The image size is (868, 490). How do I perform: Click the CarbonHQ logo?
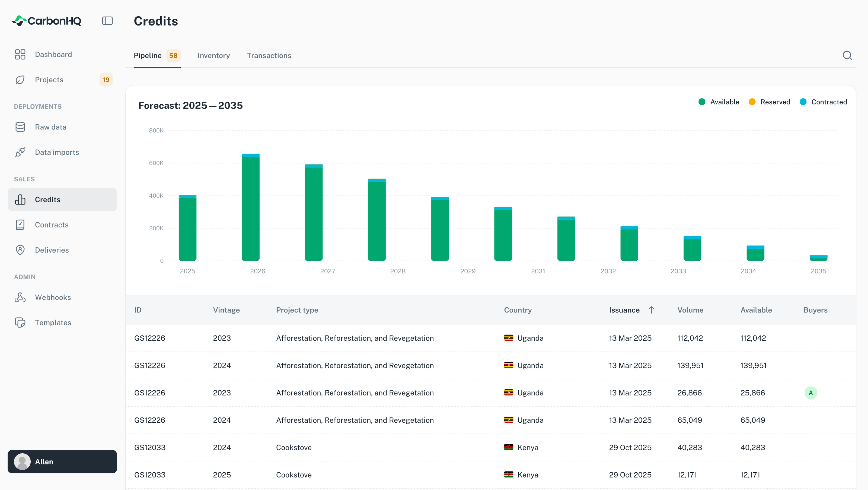click(46, 21)
